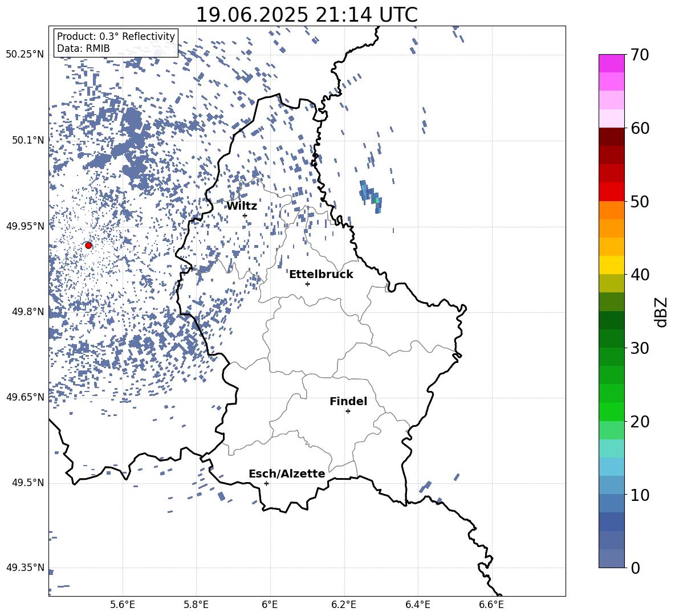This screenshot has height=616, width=675.
Task: Click the 5.8°E longitude label
Action: [196, 605]
